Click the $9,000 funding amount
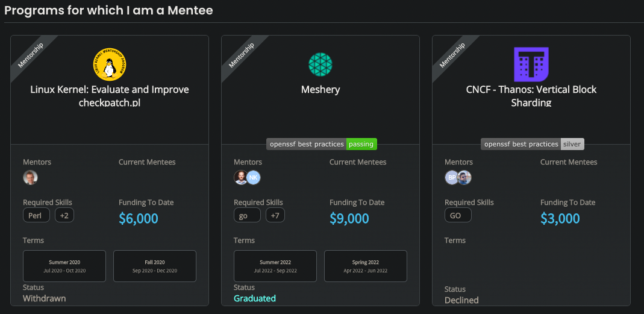This screenshot has height=314, width=644. (x=349, y=218)
